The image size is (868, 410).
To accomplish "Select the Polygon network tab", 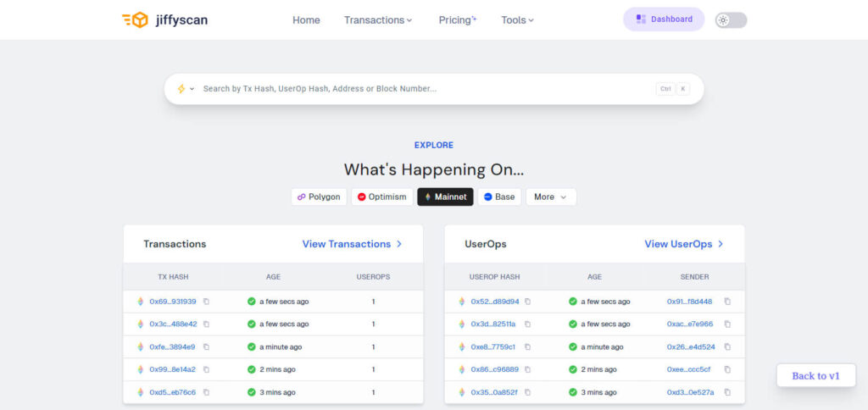I will (319, 197).
